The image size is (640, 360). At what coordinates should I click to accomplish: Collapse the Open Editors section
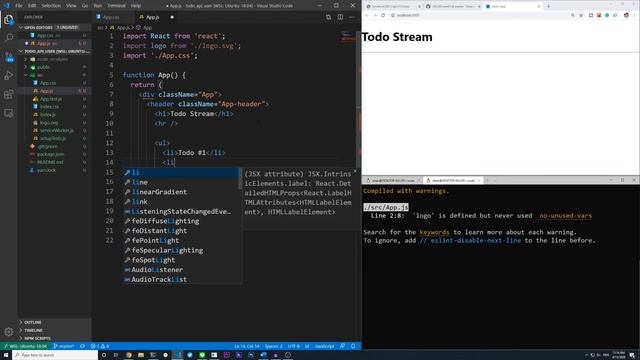click(x=55, y=27)
